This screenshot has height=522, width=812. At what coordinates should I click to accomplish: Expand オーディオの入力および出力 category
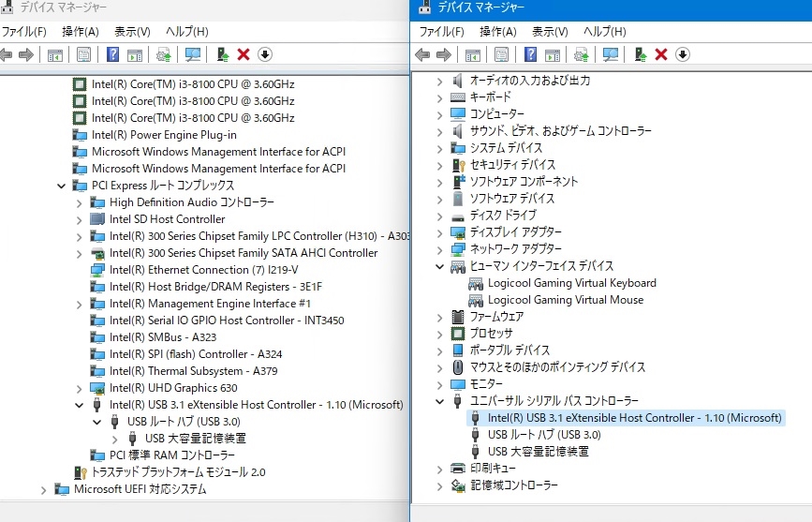tap(439, 81)
